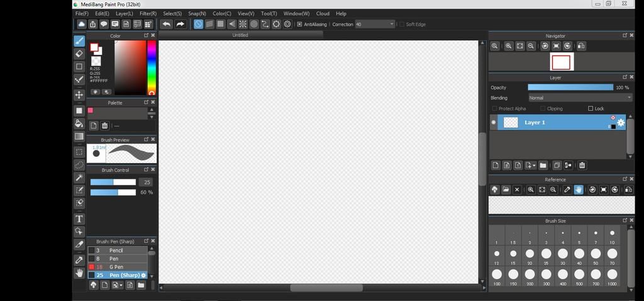Delete palette color with trash icon
This screenshot has width=644, height=301.
[105, 126]
